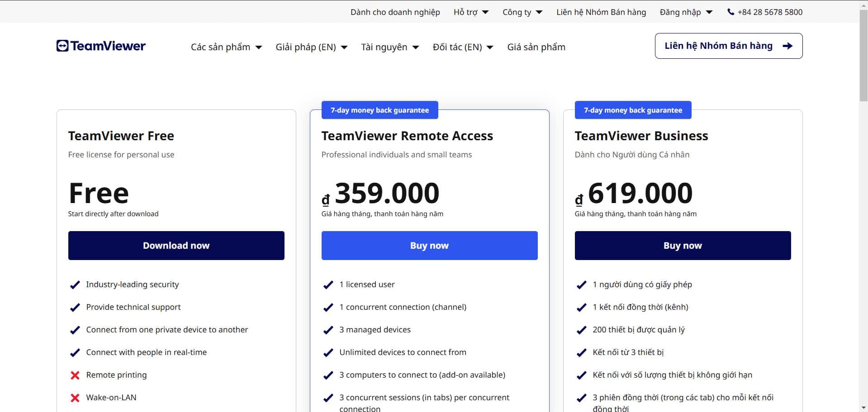Image resolution: width=868 pixels, height=412 pixels.
Task: Click checkmark beside 1 người dùng có giấy phép
Action: point(582,284)
